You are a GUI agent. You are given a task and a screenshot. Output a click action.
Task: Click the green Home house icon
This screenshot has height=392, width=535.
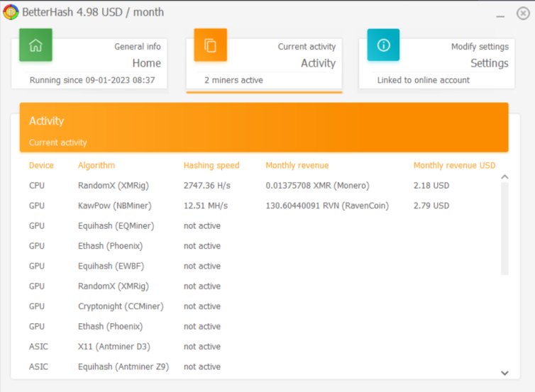pyautogui.click(x=35, y=45)
